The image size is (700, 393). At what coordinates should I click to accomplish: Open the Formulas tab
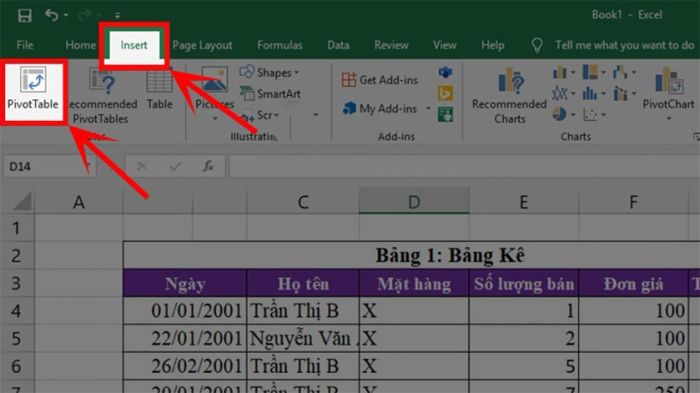click(280, 45)
